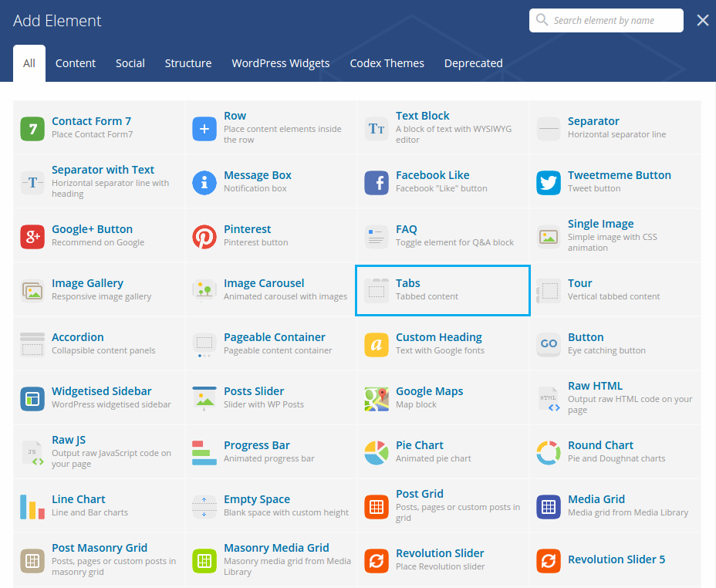Image resolution: width=716 pixels, height=588 pixels.
Task: Switch to the Deprecated tab
Action: tap(473, 63)
